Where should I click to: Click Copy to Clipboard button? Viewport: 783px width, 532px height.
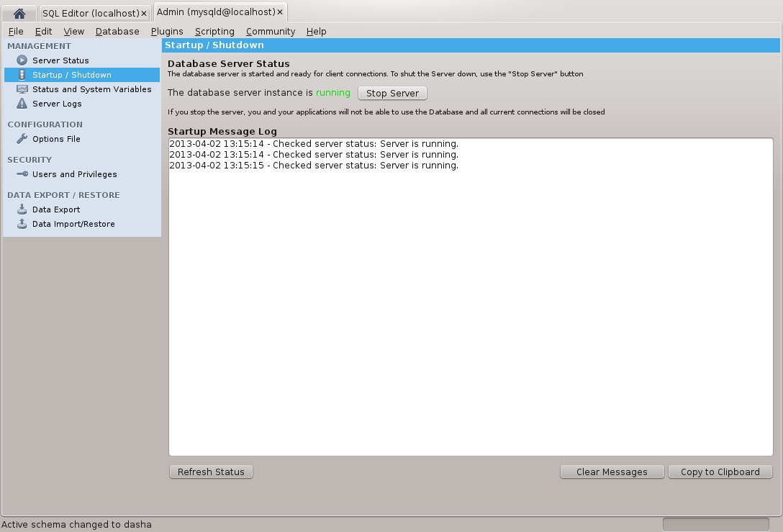click(x=720, y=472)
